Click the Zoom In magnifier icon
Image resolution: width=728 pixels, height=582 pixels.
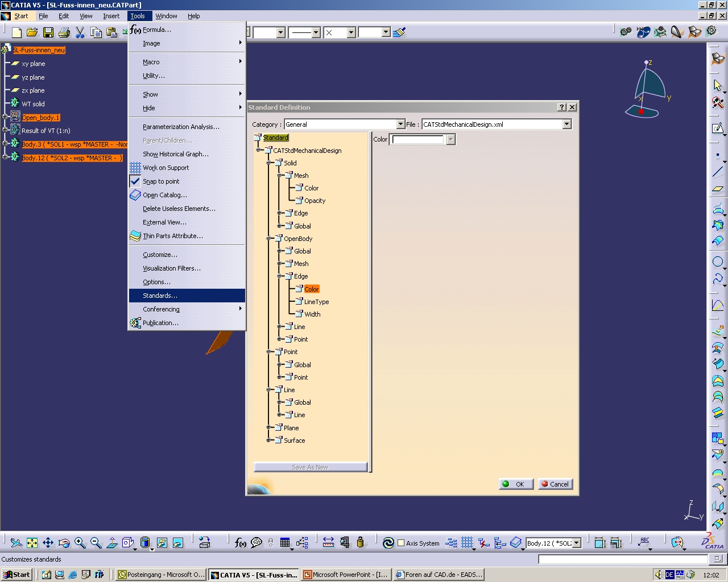(80, 543)
